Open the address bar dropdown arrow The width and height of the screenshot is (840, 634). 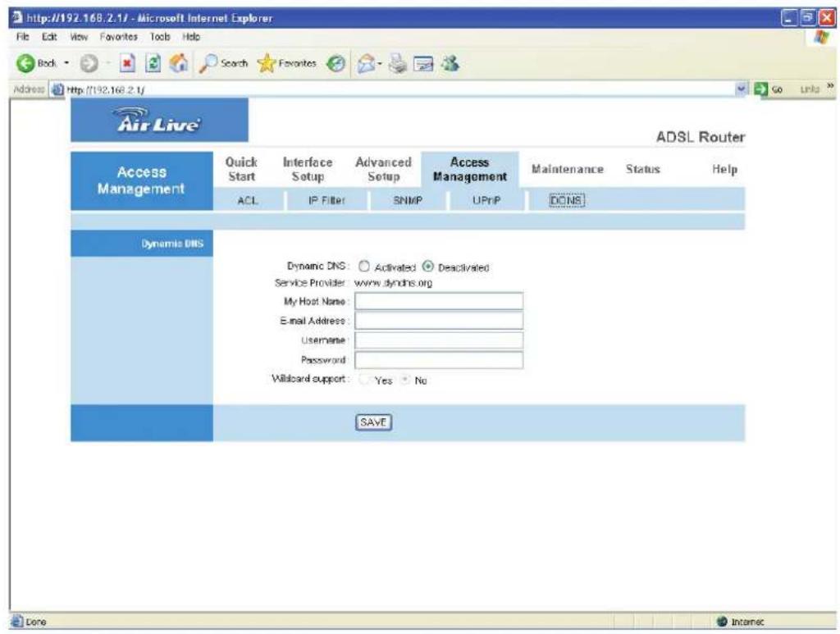tap(742, 89)
